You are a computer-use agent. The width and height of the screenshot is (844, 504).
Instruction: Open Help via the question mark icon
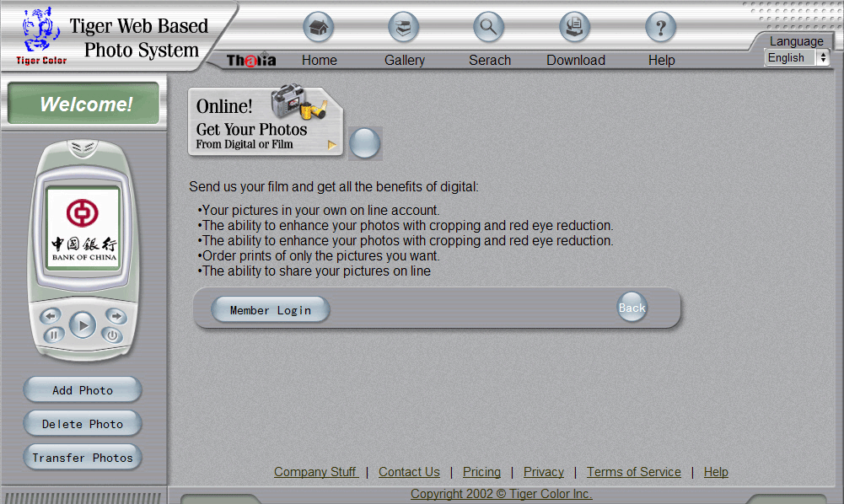(x=661, y=27)
